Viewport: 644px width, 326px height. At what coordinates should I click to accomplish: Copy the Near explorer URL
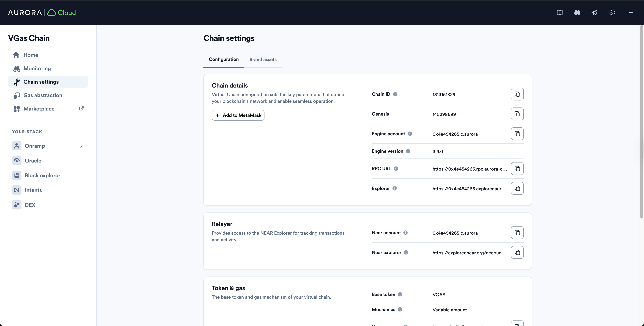pyautogui.click(x=517, y=252)
